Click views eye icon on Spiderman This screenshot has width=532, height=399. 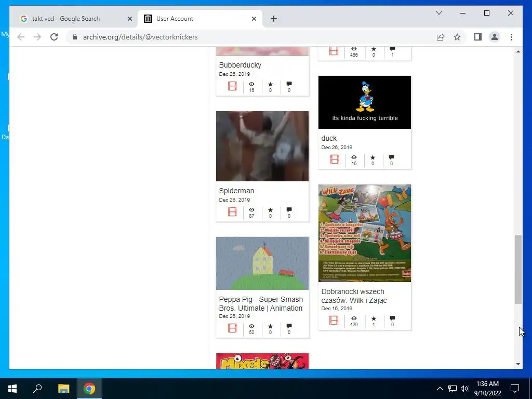(251, 210)
